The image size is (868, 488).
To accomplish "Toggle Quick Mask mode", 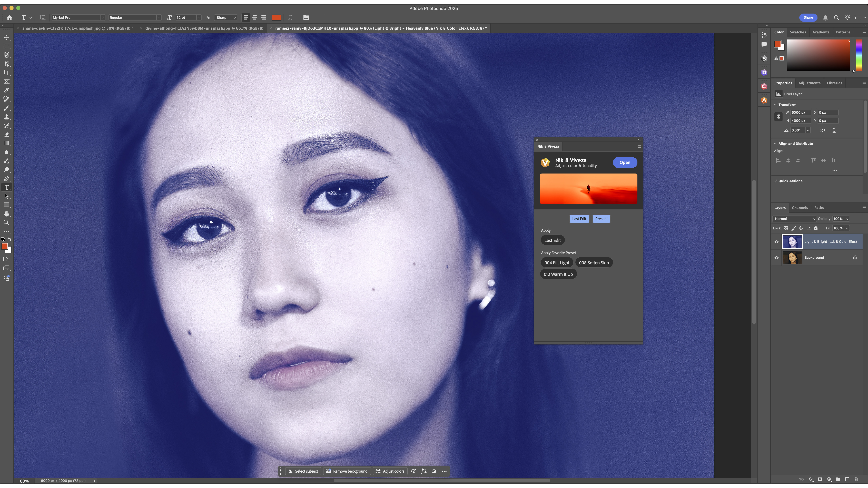I will [x=6, y=259].
